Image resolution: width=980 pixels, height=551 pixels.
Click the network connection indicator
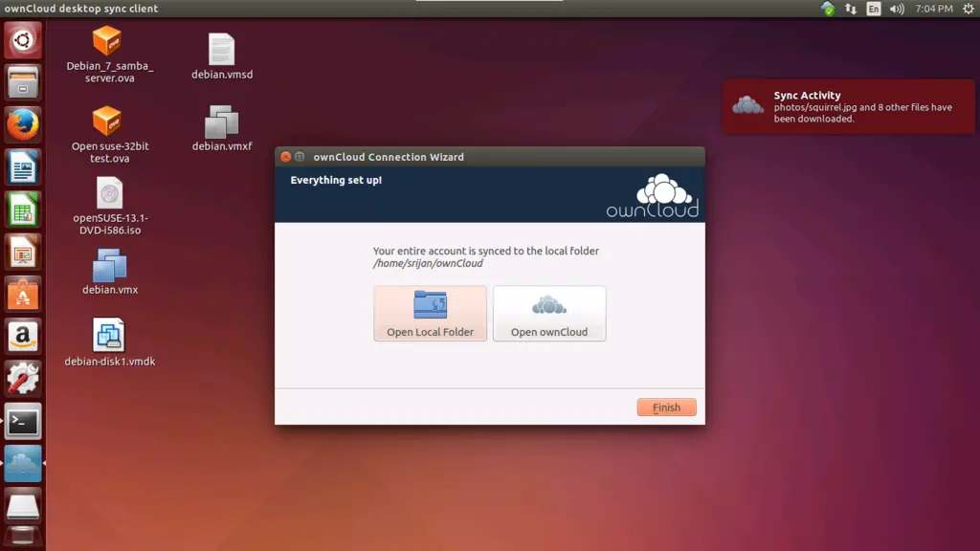(x=850, y=9)
